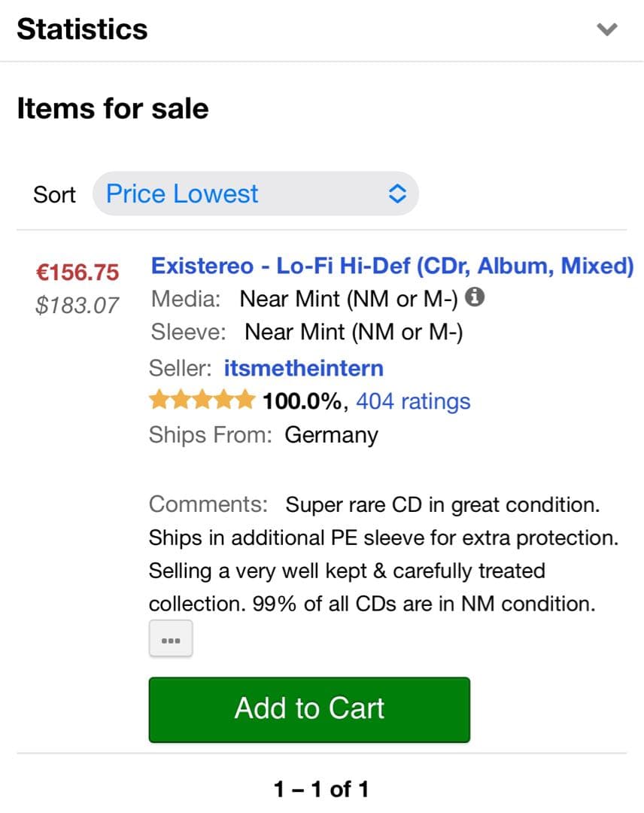Open the Existereo - Lo-Fi Hi-Def listing
Viewport: 644px width, 813px height.
point(392,266)
